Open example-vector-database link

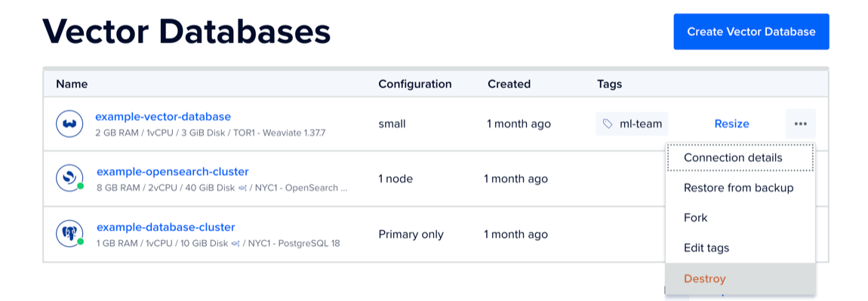(163, 117)
